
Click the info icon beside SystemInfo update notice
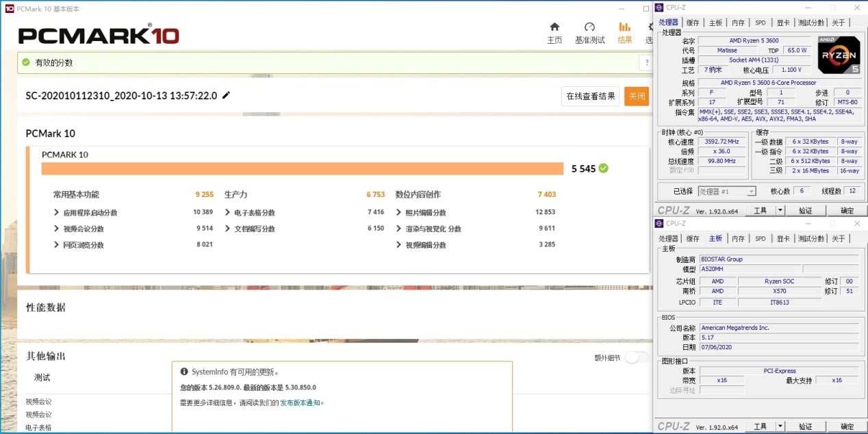[184, 372]
